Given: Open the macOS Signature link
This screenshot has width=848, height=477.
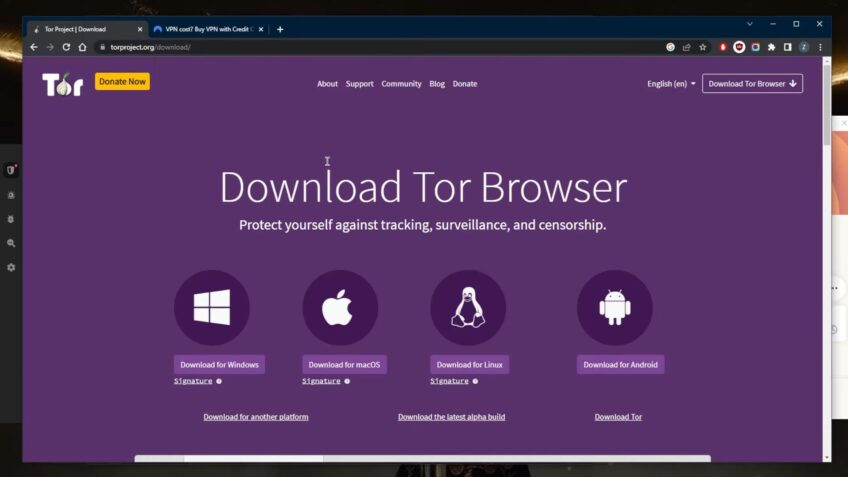Looking at the screenshot, I should [321, 381].
